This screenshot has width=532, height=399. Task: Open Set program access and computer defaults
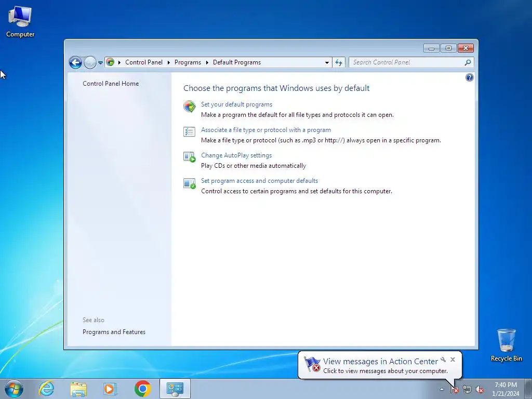[x=259, y=181]
